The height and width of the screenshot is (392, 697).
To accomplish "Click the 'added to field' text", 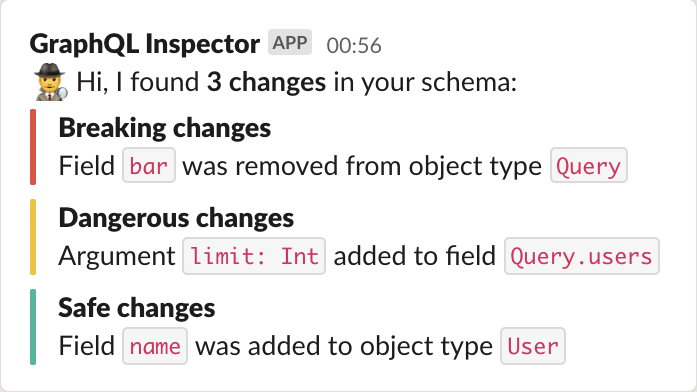I will (x=414, y=256).
